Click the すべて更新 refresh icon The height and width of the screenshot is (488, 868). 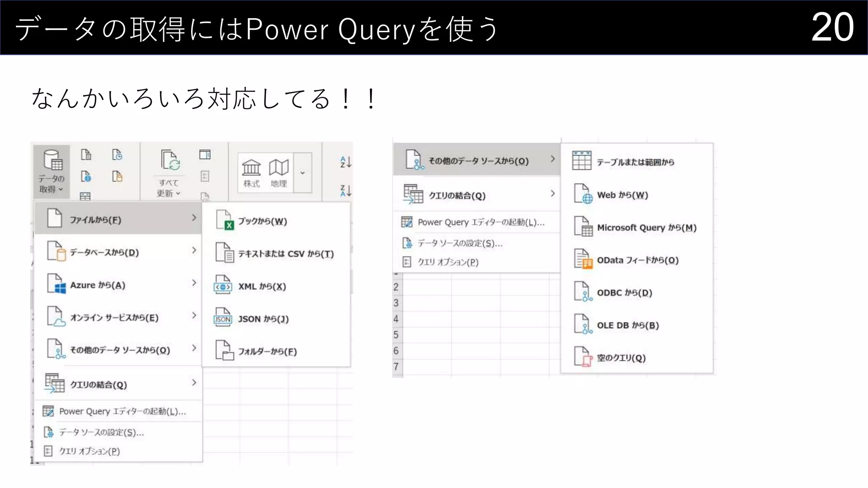[170, 160]
